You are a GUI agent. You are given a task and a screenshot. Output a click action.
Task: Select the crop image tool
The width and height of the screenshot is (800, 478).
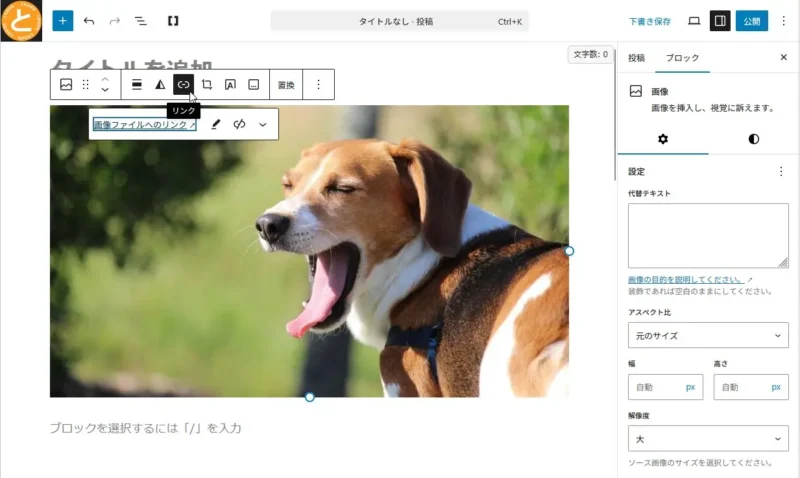[x=207, y=85]
